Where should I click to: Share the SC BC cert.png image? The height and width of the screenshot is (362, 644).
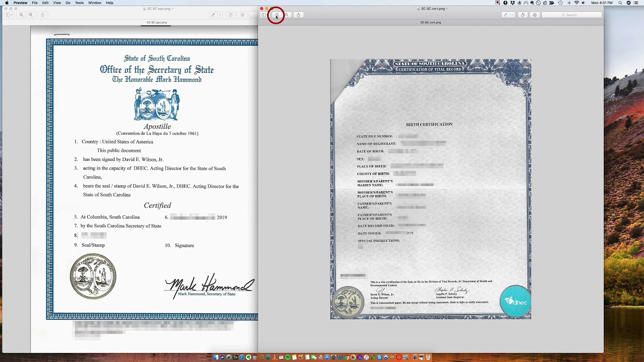[x=298, y=15]
